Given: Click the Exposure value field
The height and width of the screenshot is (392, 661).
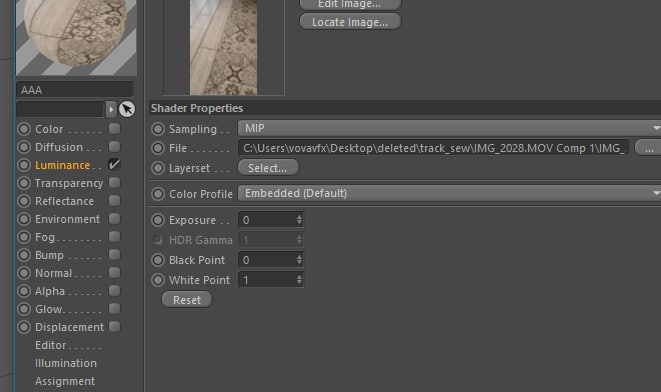Looking at the screenshot, I should [267, 220].
